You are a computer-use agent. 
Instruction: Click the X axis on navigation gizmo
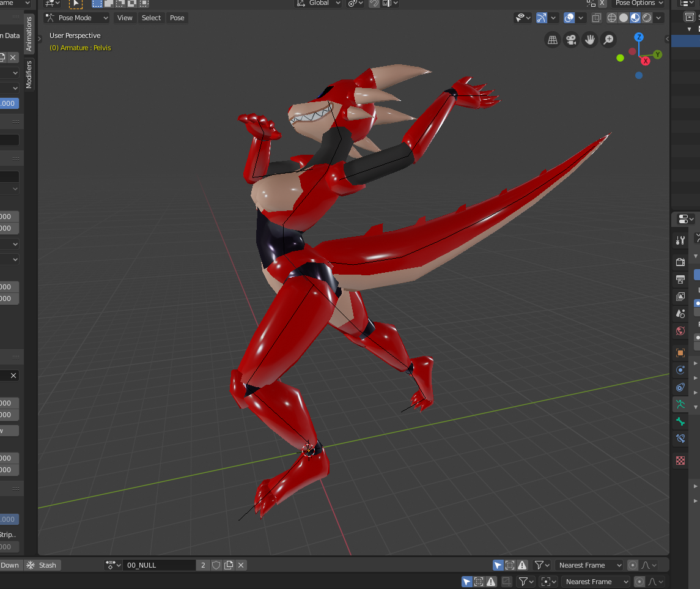point(645,61)
